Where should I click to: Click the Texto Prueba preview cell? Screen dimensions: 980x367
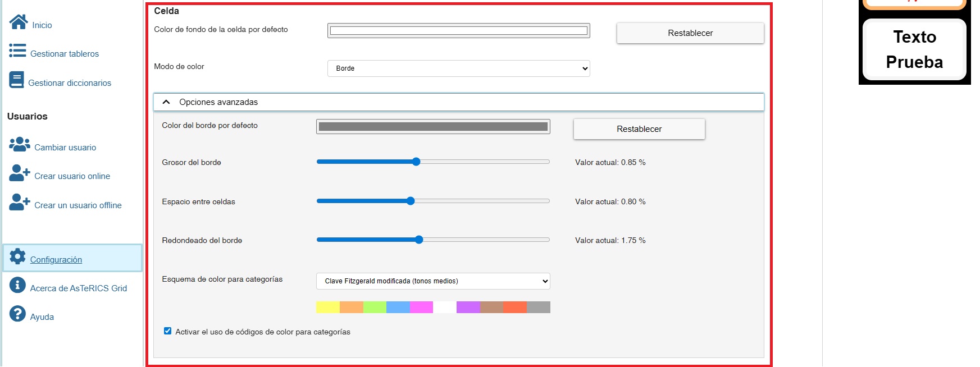tap(914, 49)
